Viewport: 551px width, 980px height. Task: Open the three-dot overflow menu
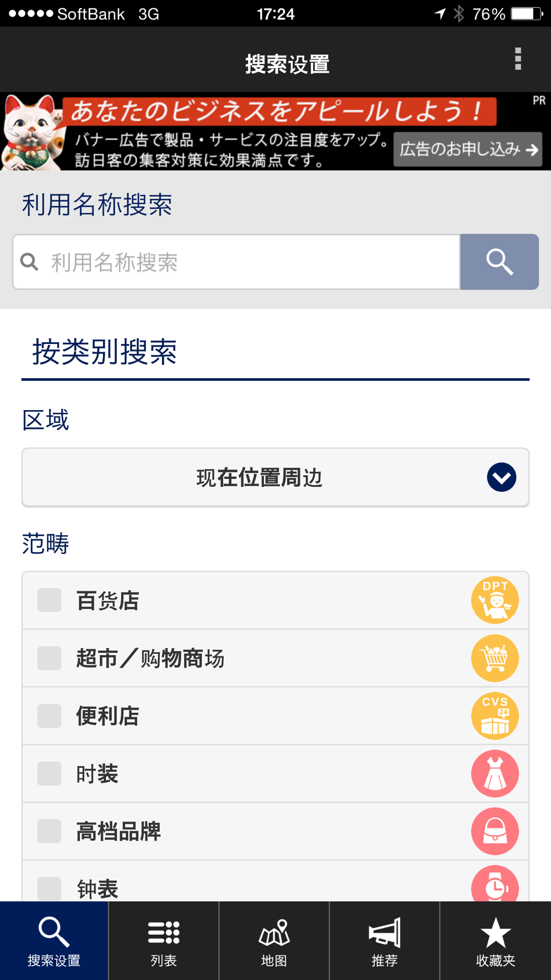click(x=517, y=59)
